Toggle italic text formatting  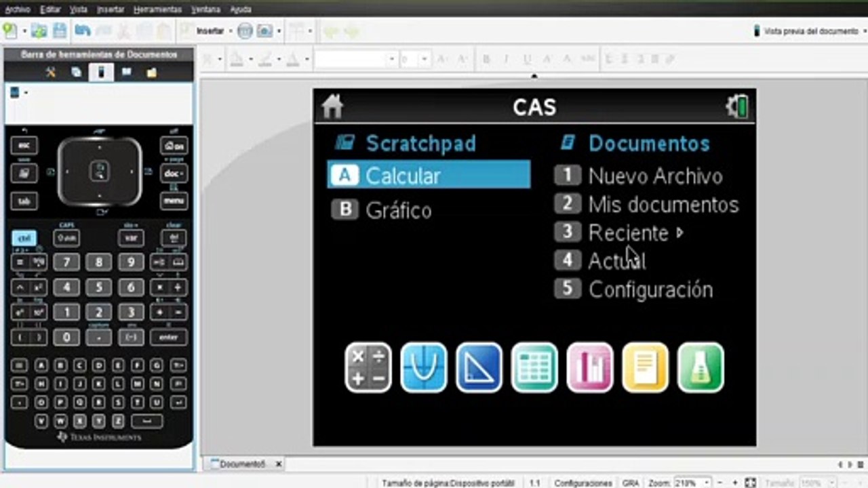(506, 60)
